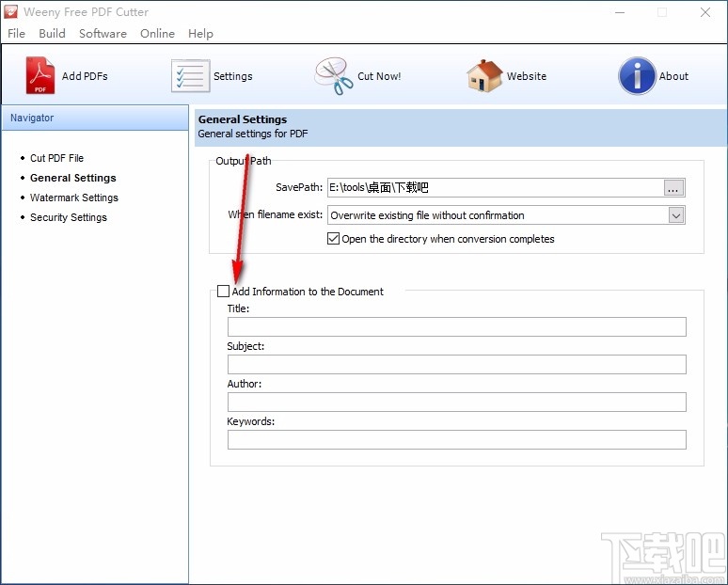728x585 pixels.
Task: Expand the When filename exist dropdown arrow
Action: tap(676, 215)
